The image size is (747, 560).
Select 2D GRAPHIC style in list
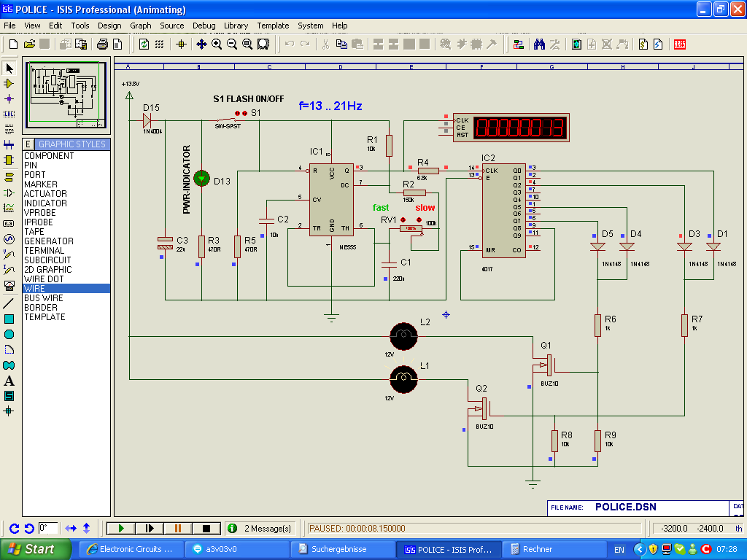(66, 270)
